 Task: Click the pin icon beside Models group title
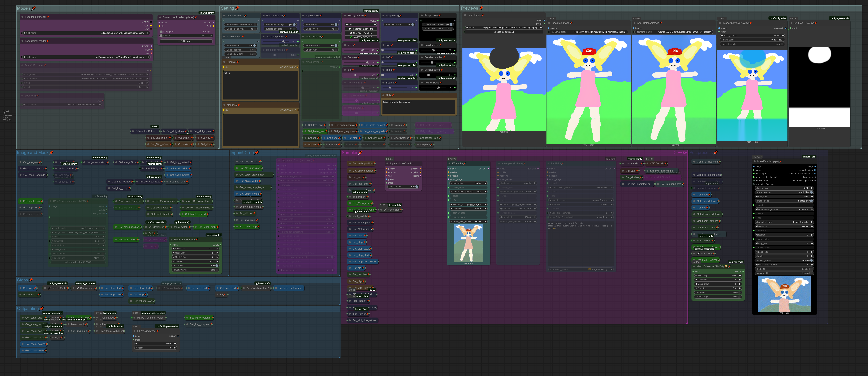(34, 8)
